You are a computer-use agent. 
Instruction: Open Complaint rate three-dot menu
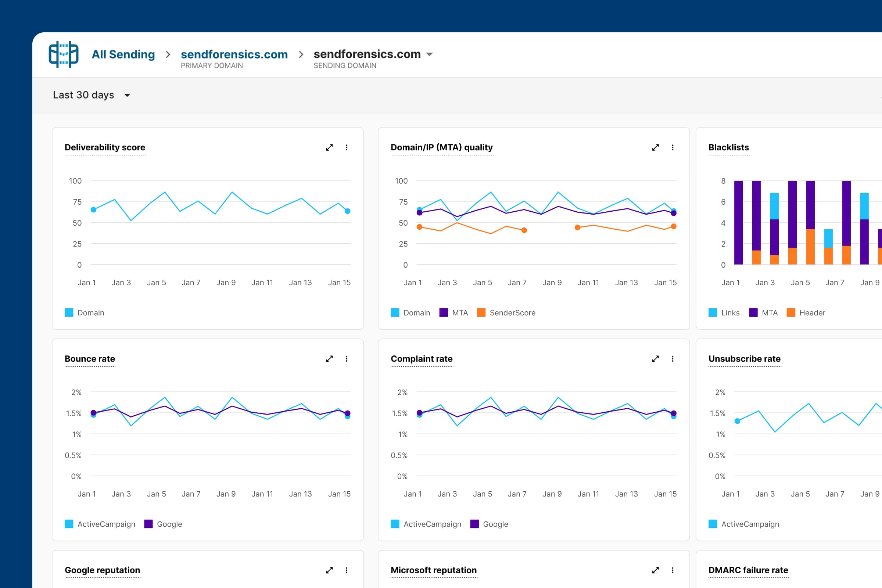pyautogui.click(x=673, y=359)
